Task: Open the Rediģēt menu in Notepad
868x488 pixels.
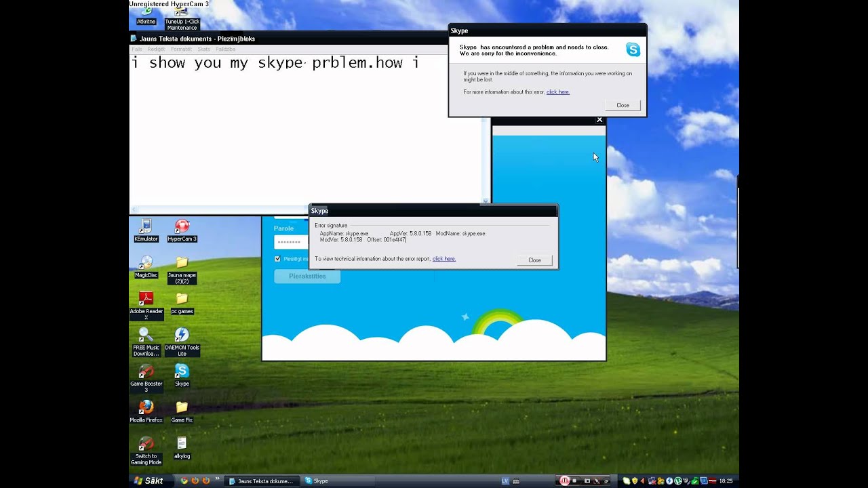Action: tap(156, 49)
